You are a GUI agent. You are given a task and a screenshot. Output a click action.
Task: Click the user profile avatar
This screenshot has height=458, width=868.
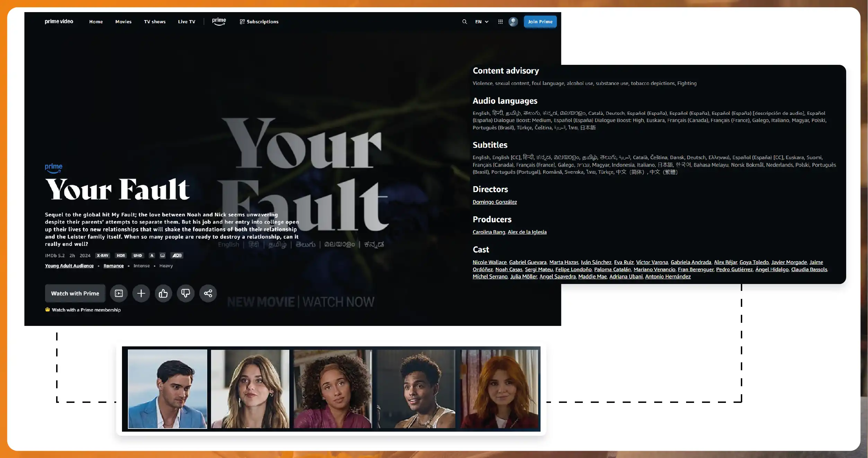pos(513,21)
